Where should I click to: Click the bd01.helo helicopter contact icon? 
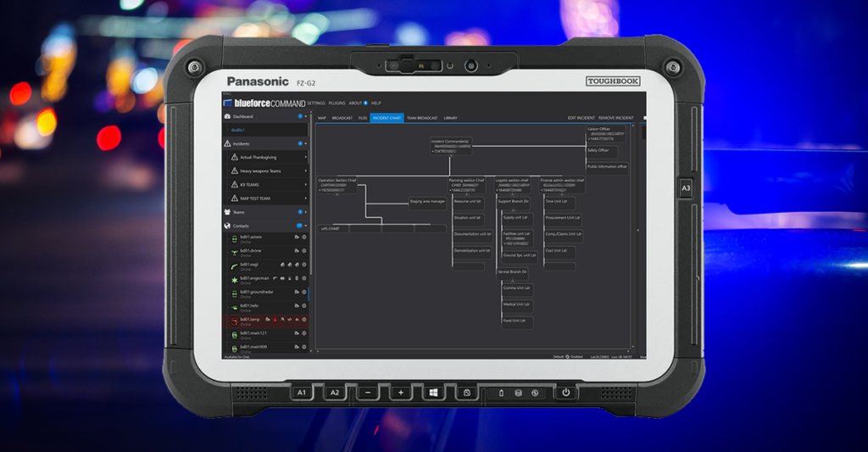pos(234,307)
